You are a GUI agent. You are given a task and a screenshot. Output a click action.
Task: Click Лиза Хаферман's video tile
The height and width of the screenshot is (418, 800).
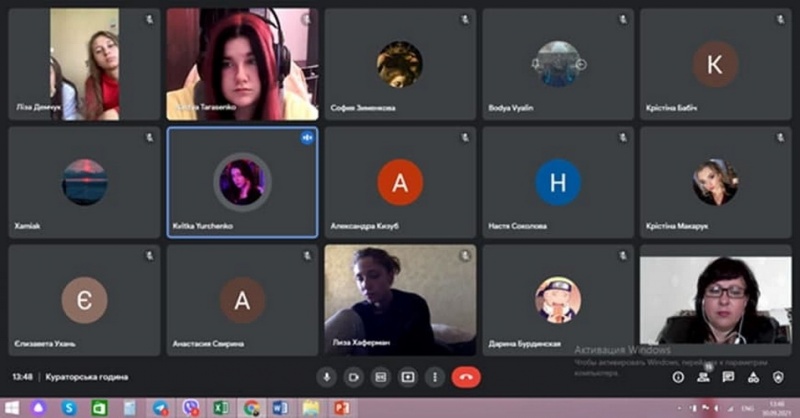point(400,300)
